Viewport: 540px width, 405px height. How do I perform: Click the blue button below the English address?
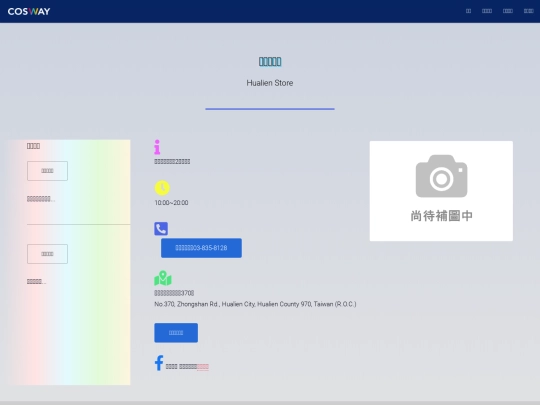pos(176,333)
